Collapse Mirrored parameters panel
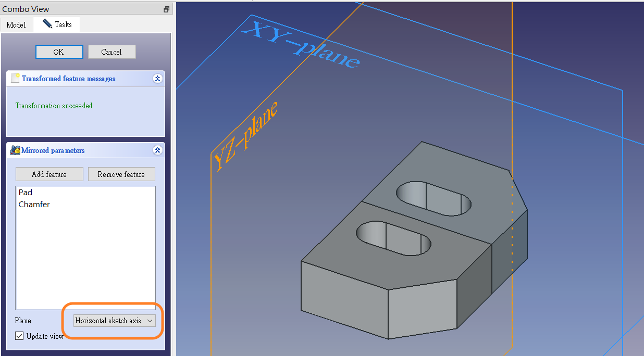 tap(158, 150)
